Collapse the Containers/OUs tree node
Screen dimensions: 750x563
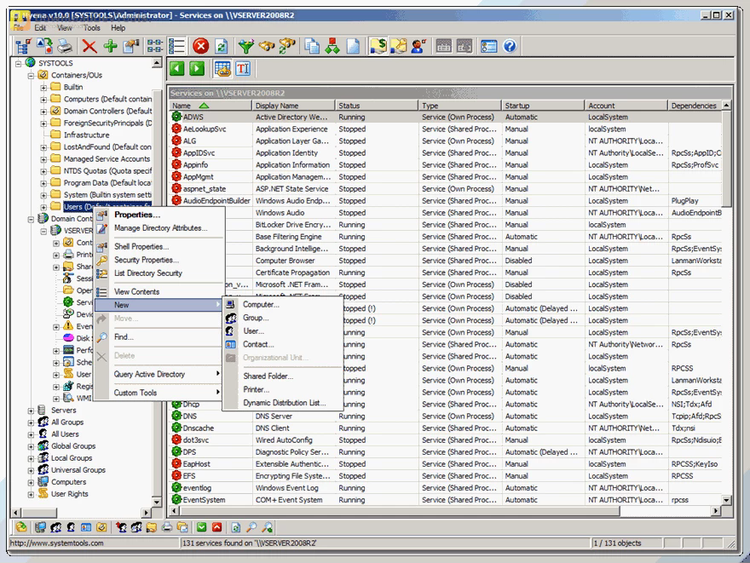[31, 75]
